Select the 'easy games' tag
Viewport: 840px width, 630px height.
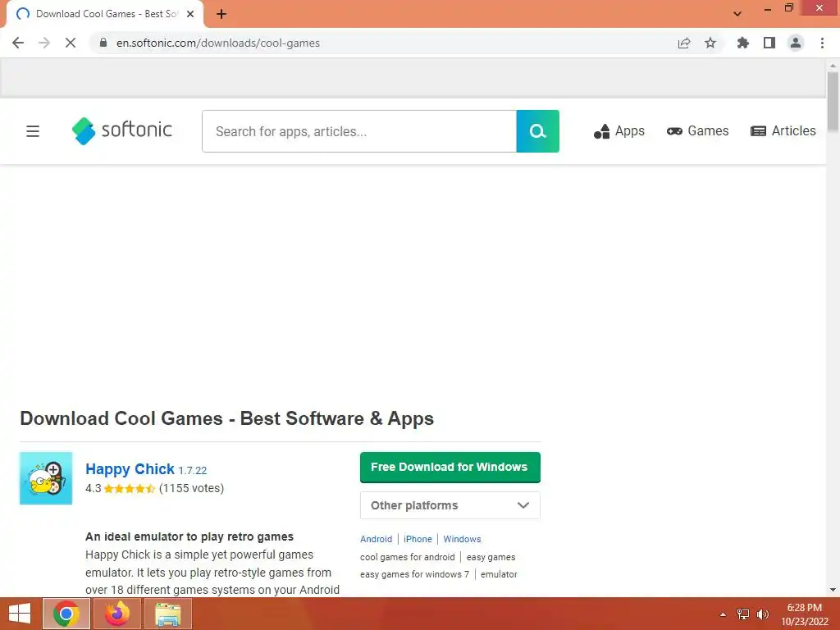[x=491, y=557]
